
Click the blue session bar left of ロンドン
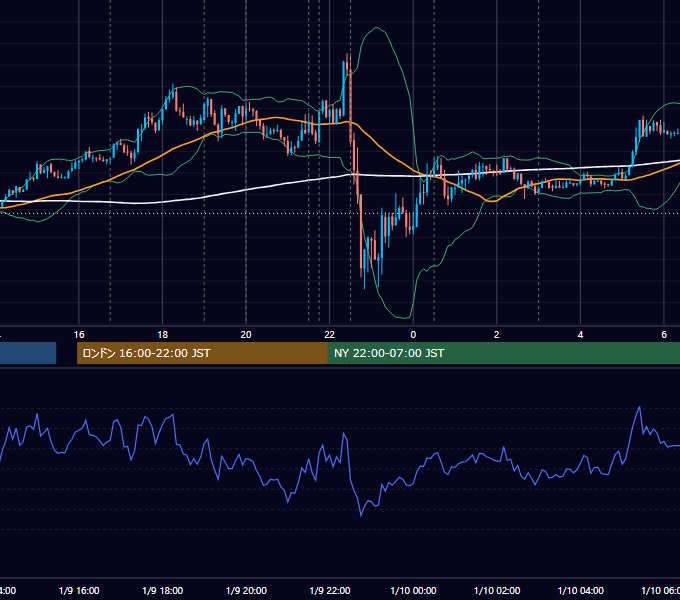(x=28, y=353)
